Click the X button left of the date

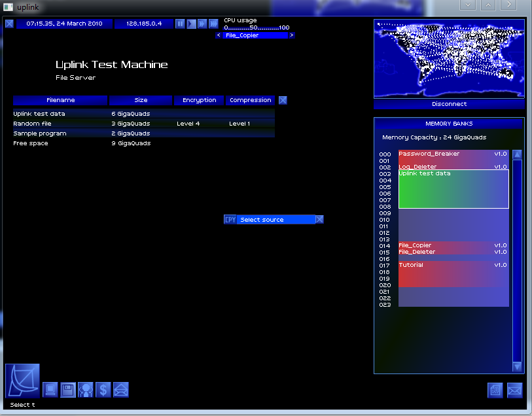tap(9, 24)
